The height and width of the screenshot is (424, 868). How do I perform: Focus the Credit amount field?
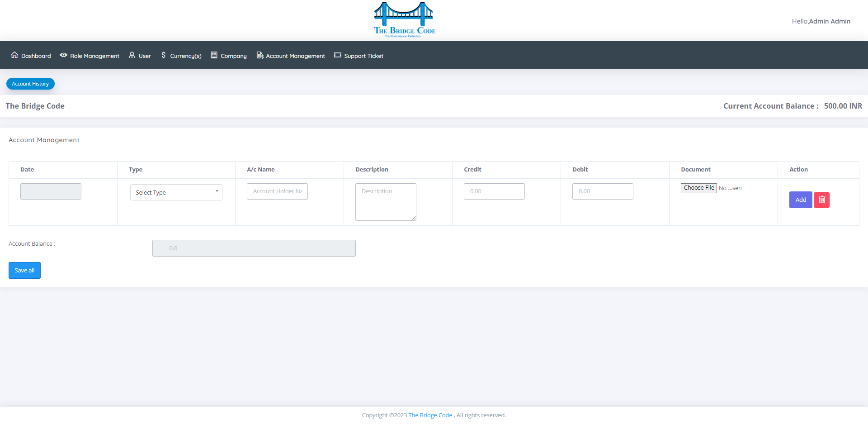click(x=494, y=191)
